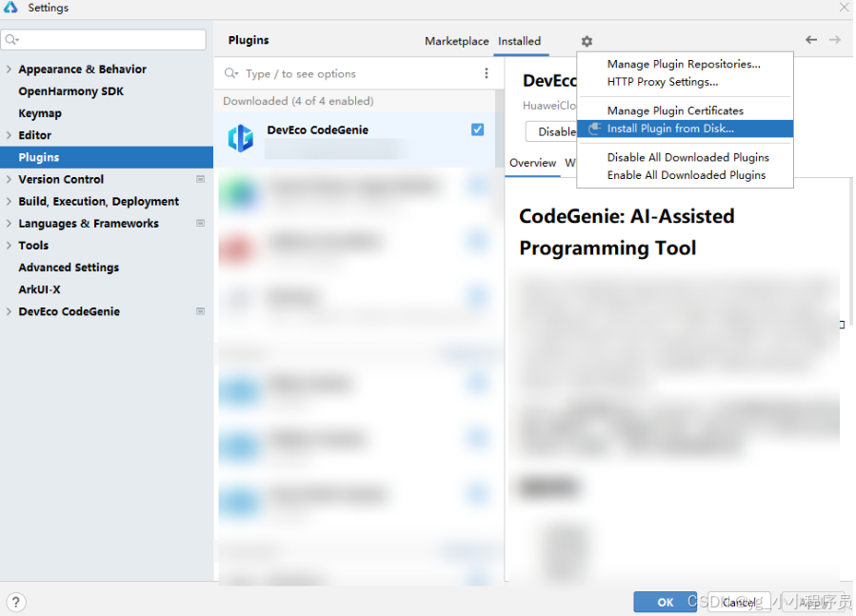856x616 pixels.
Task: Select ArkUI-X settings item
Action: pyautogui.click(x=39, y=289)
